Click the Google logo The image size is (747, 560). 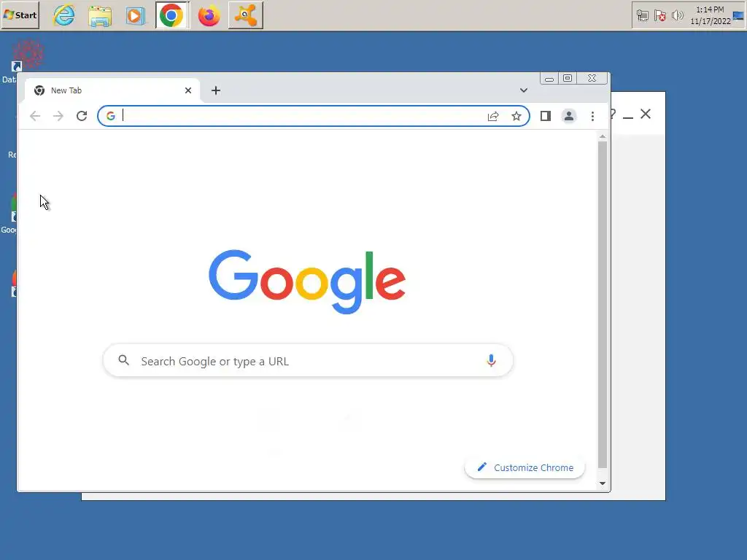(307, 281)
